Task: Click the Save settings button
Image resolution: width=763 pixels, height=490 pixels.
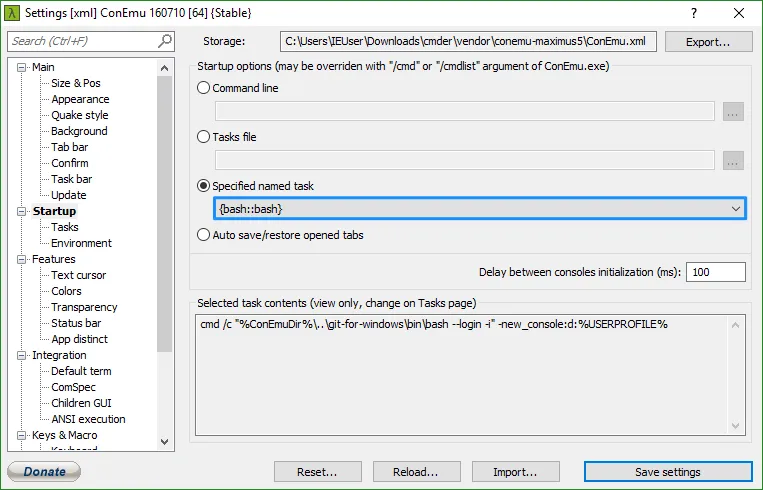Action: tap(667, 472)
